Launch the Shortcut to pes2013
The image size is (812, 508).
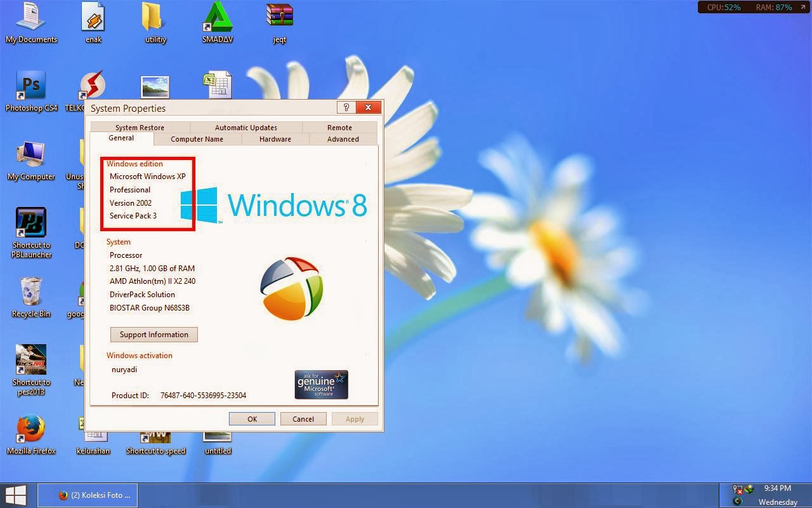tap(30, 359)
